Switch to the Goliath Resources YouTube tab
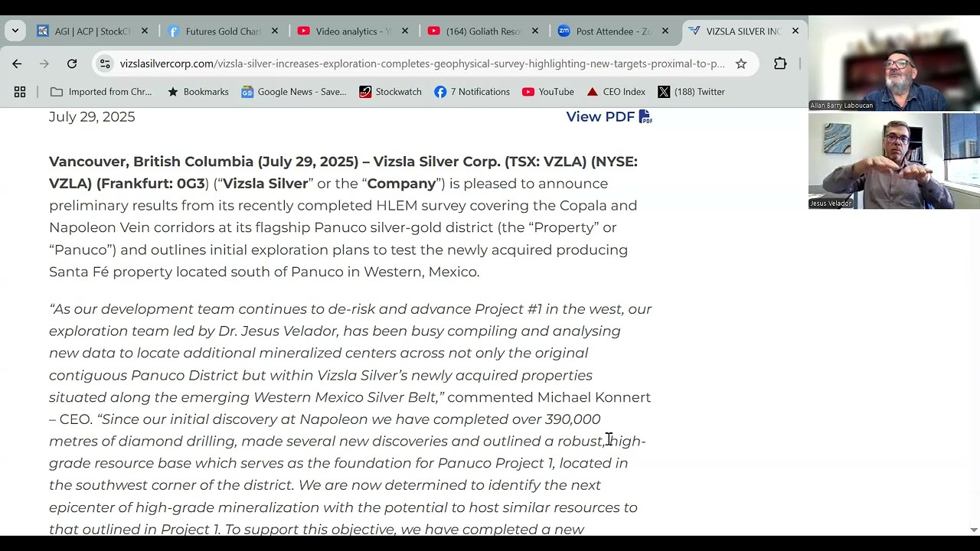This screenshot has height=551, width=980. click(482, 31)
